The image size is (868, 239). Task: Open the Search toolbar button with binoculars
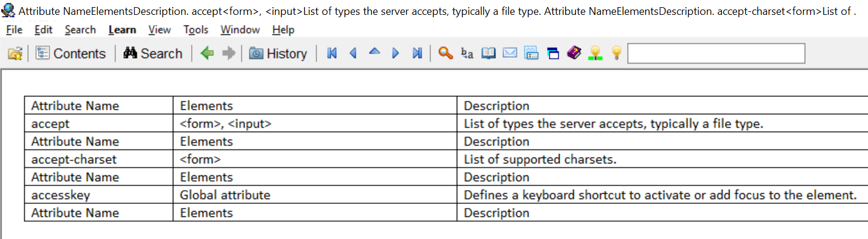(153, 54)
